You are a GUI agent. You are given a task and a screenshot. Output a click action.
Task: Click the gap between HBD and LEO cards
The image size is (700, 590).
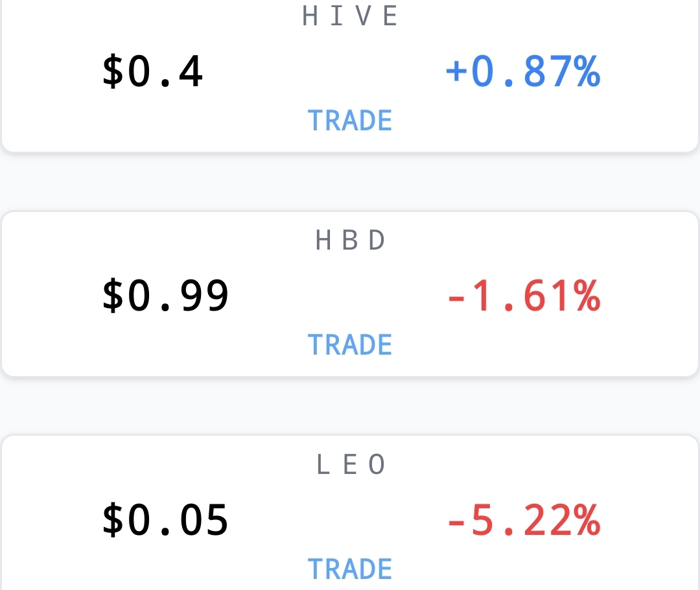(350, 406)
